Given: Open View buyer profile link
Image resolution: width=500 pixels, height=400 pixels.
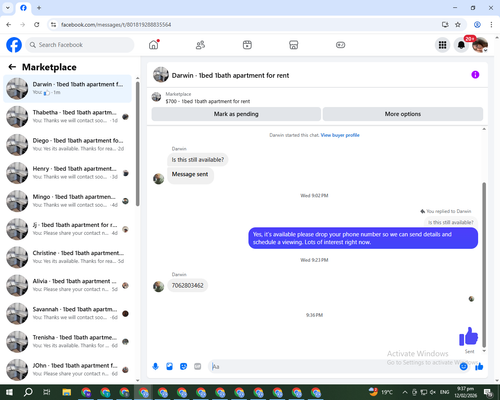Looking at the screenshot, I should click(x=340, y=135).
